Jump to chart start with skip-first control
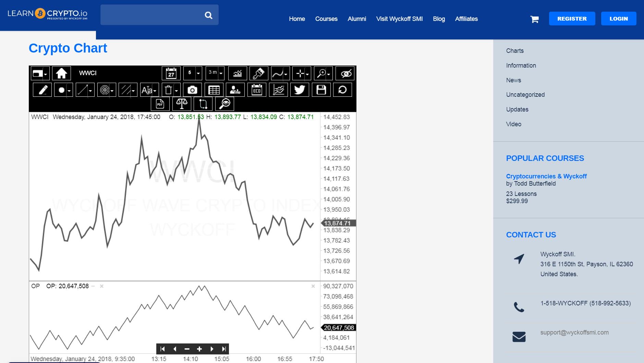The height and width of the screenshot is (363, 644). (162, 349)
